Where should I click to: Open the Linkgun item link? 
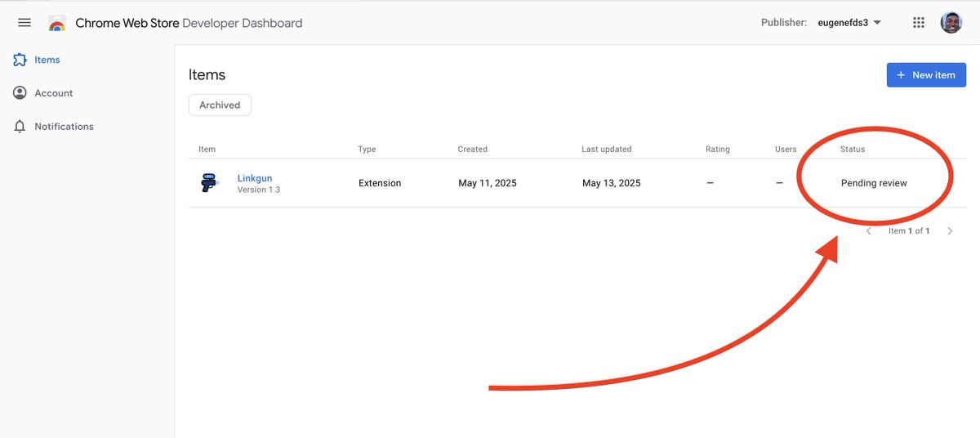pyautogui.click(x=255, y=178)
